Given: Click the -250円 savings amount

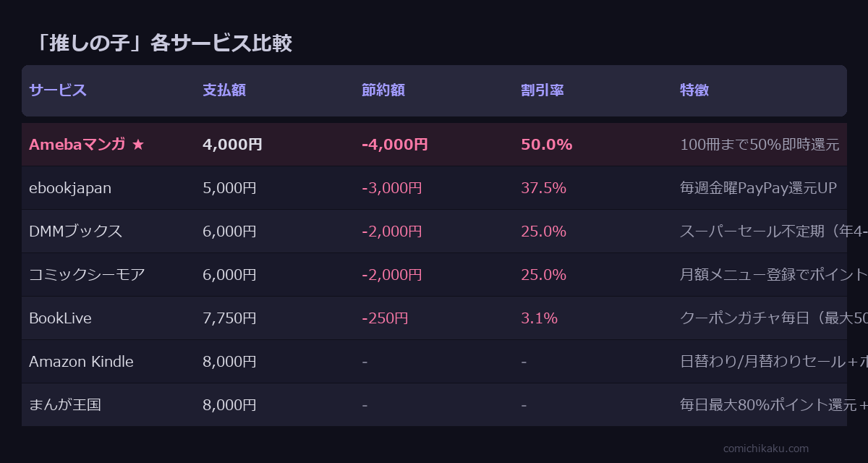Looking at the screenshot, I should point(385,318).
